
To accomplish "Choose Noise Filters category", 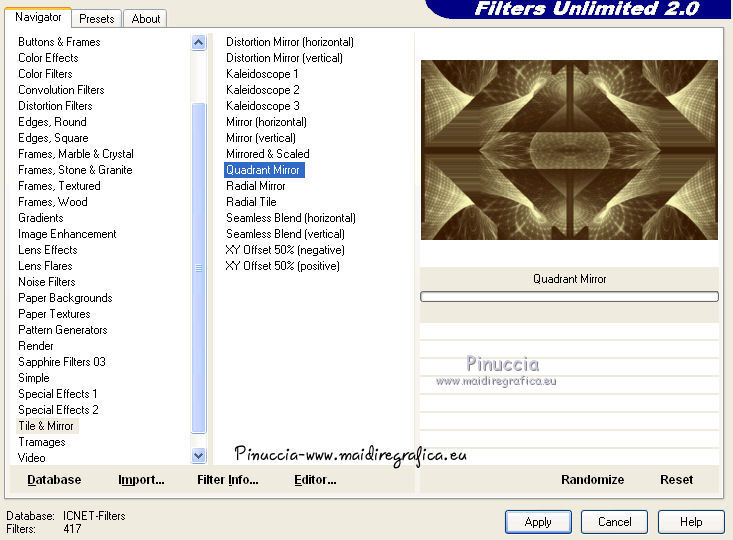I will (47, 282).
